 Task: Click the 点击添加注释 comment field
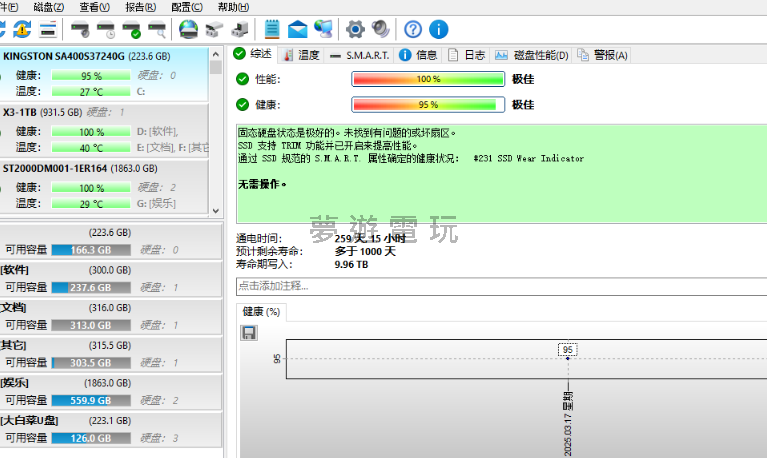tap(500, 286)
